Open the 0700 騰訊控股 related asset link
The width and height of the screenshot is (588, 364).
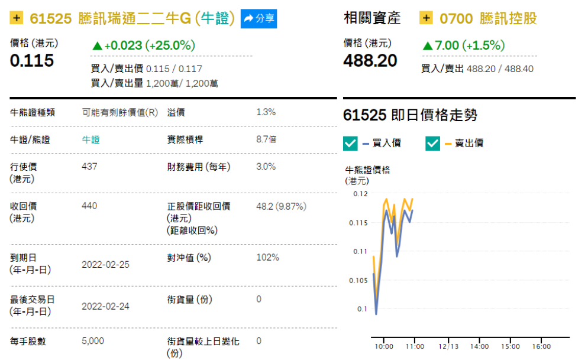(488, 18)
